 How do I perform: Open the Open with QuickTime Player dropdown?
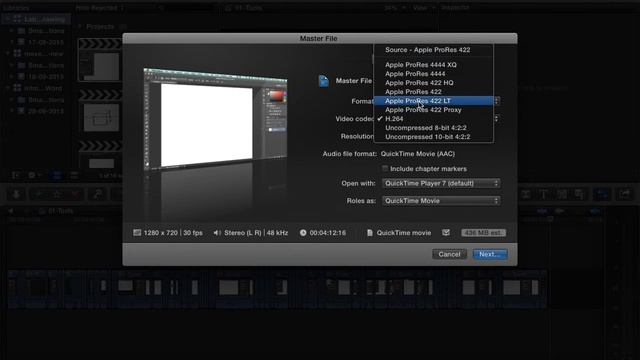tap(441, 183)
